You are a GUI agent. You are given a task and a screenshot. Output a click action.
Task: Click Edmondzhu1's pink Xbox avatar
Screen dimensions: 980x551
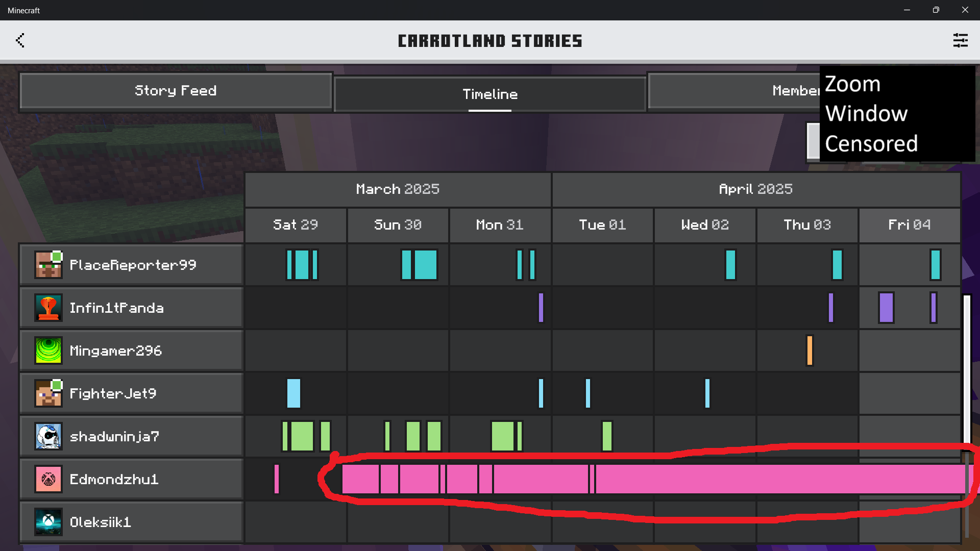(48, 479)
